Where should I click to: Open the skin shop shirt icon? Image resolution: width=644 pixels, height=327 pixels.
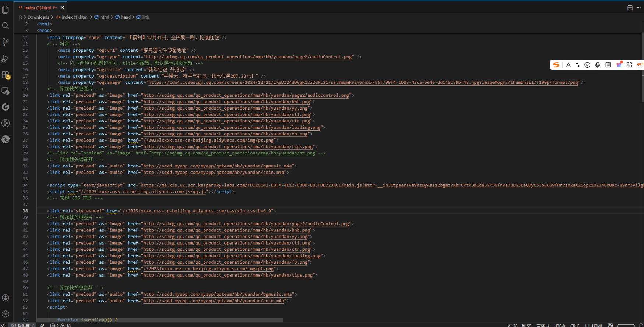(x=619, y=64)
